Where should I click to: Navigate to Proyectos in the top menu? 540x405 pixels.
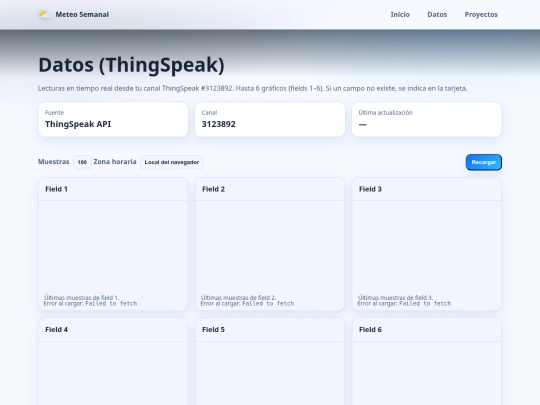click(481, 14)
